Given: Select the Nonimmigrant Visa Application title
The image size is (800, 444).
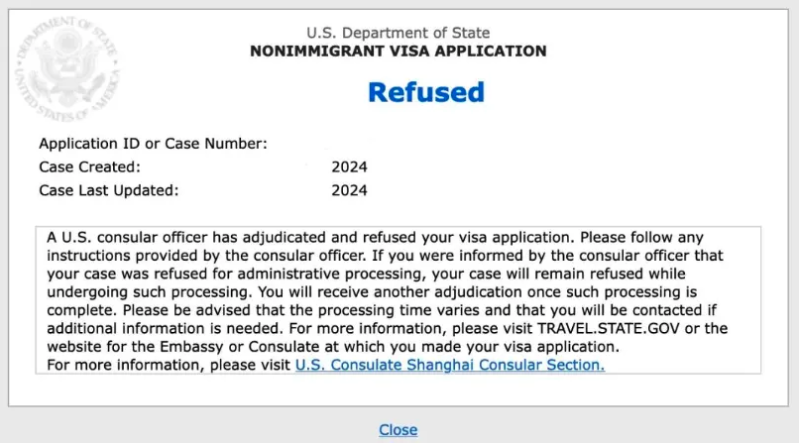Looking at the screenshot, I should [x=398, y=51].
